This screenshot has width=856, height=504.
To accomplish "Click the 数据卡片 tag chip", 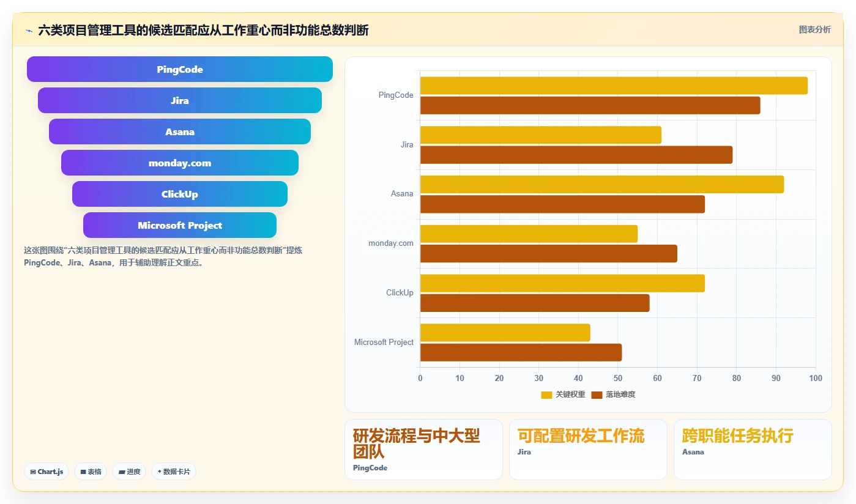I will (x=174, y=472).
